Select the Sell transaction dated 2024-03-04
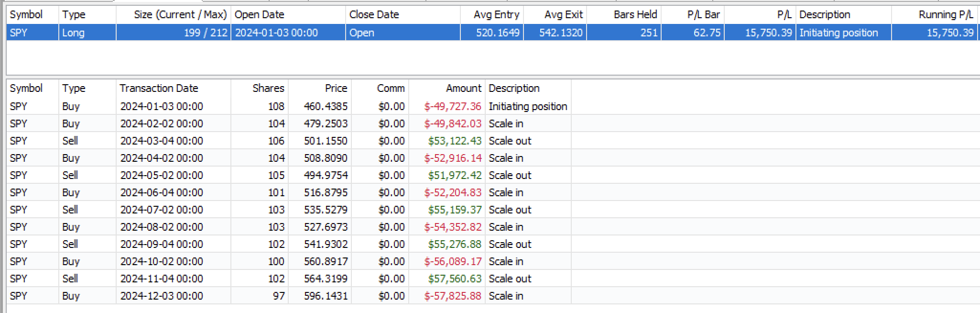The width and height of the screenshot is (980, 313). click(287, 141)
